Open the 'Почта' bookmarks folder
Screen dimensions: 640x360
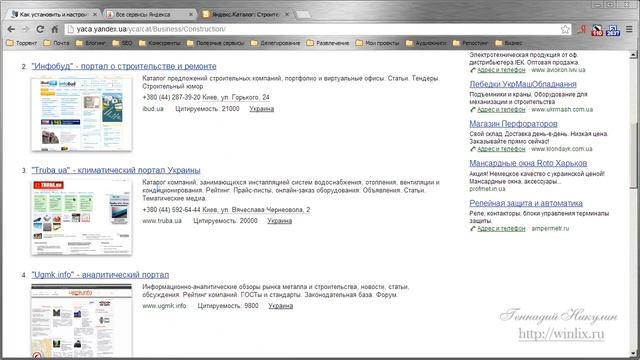(x=56, y=43)
